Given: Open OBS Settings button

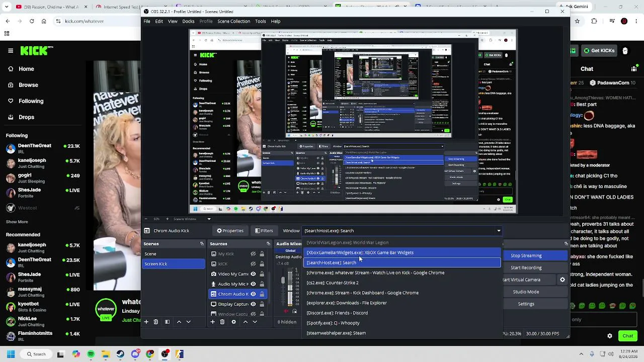Looking at the screenshot, I should click(534, 304).
